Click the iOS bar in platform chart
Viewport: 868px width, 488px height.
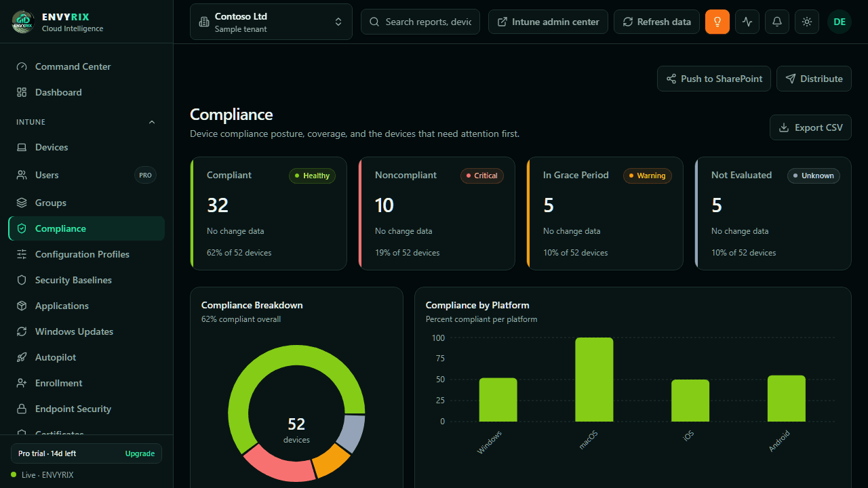[690, 401]
